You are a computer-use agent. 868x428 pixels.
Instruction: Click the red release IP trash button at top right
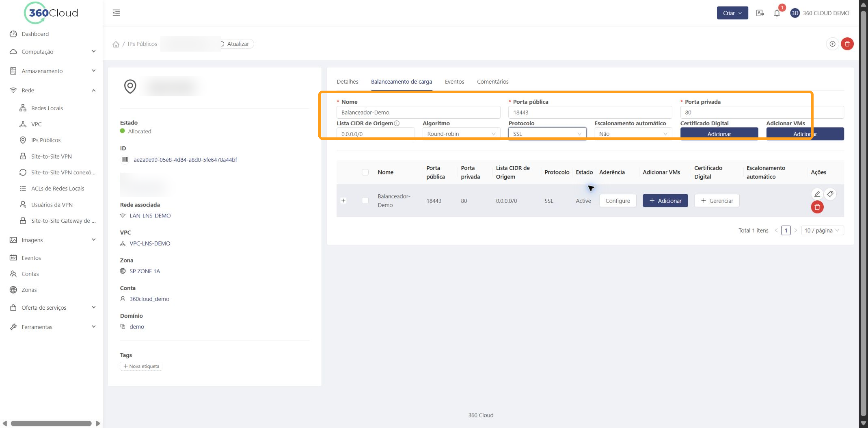click(x=847, y=44)
